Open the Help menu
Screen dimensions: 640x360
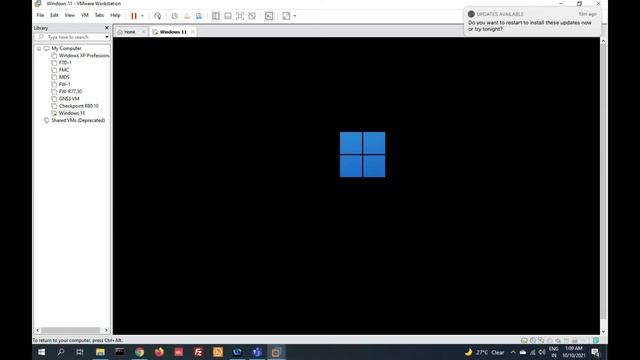[115, 15]
